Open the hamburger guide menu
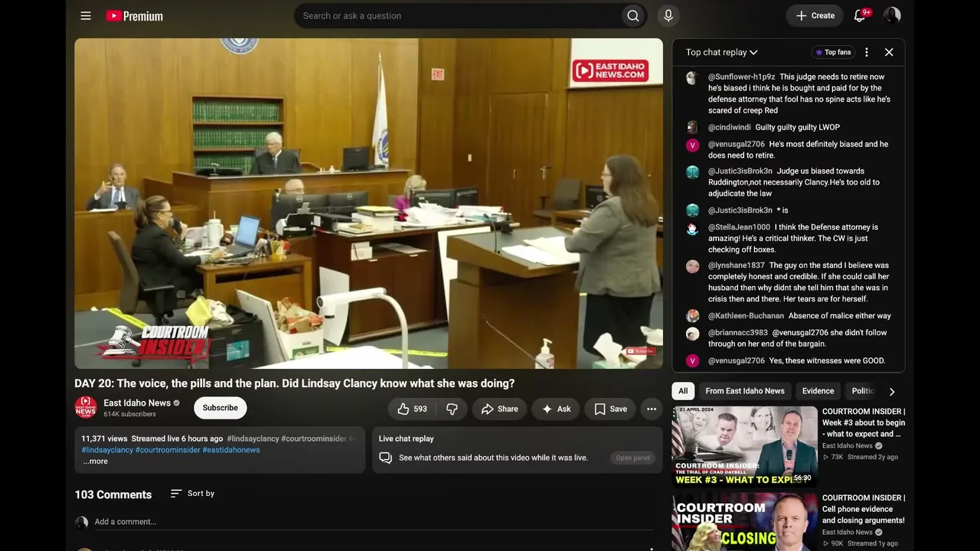980x551 pixels. [x=86, y=16]
